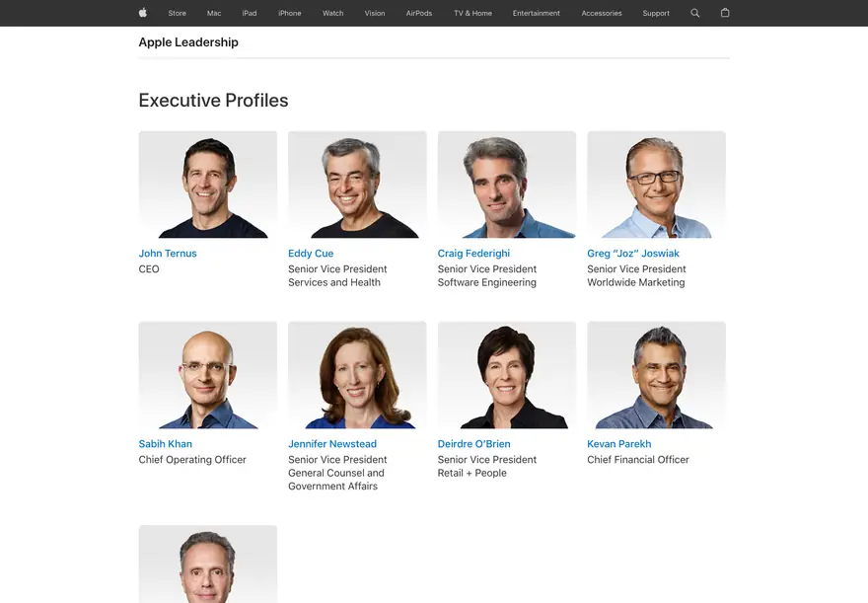
Task: Click the photo above Kevan Parekh
Action: pyautogui.click(x=656, y=375)
